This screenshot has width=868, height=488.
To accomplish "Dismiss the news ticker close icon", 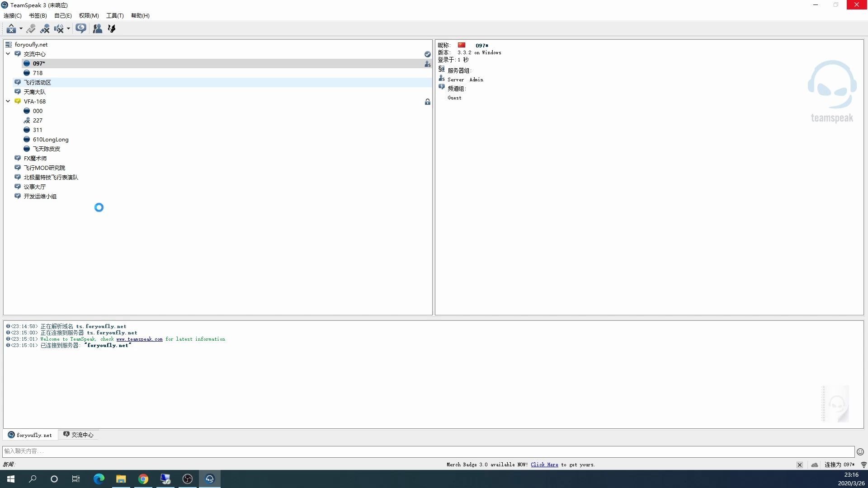I will 799,465.
